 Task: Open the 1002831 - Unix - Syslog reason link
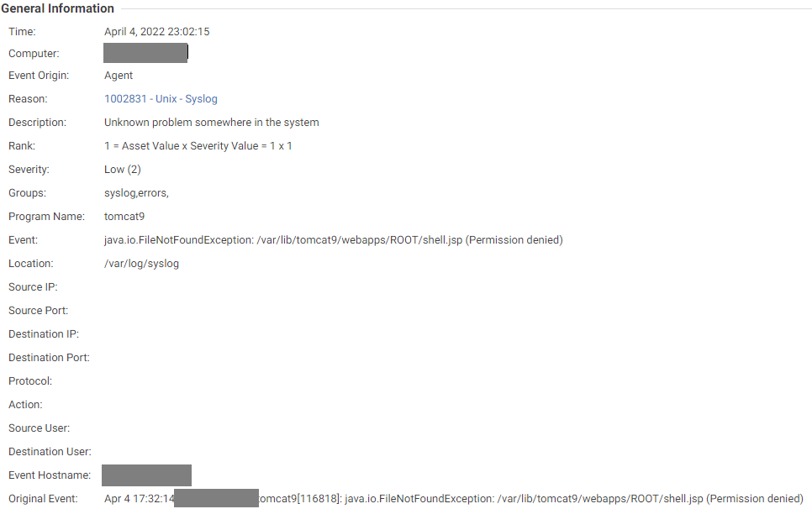(161, 99)
